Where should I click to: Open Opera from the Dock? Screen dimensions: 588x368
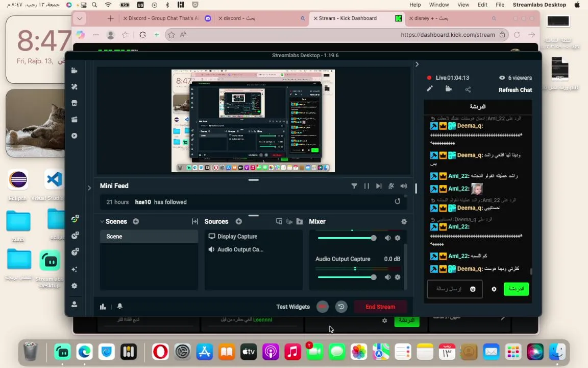(160, 352)
